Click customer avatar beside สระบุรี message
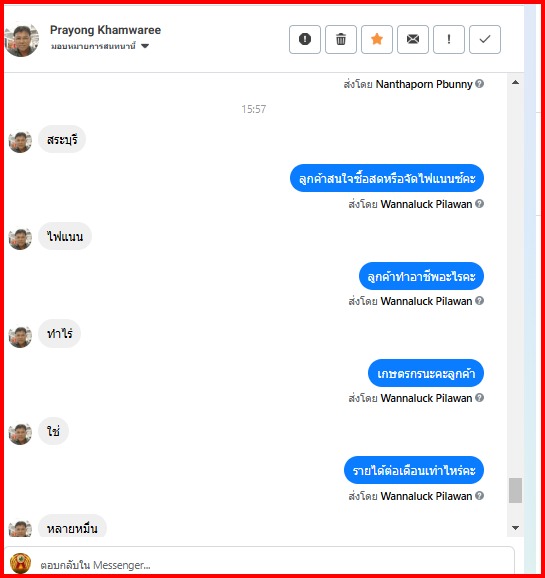Viewport: 545px width, 578px height. coord(20,142)
